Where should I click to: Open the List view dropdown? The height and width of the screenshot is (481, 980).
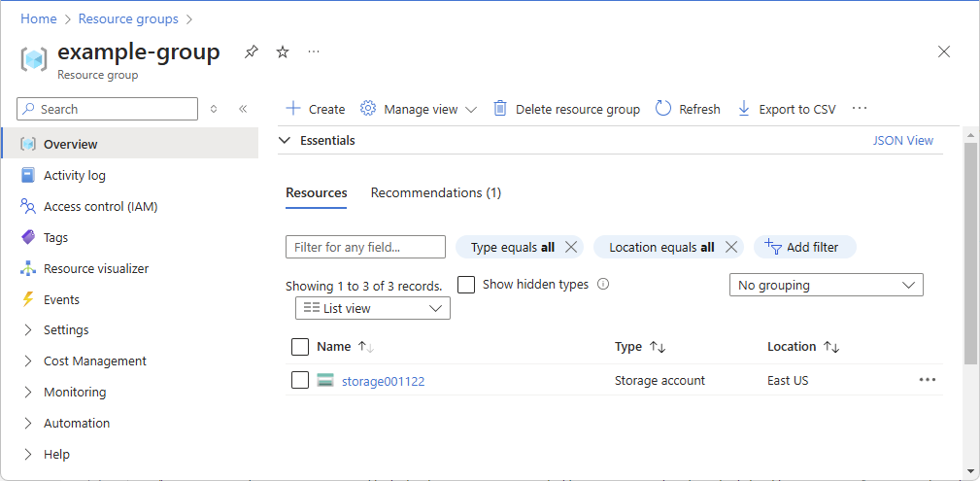pos(372,308)
